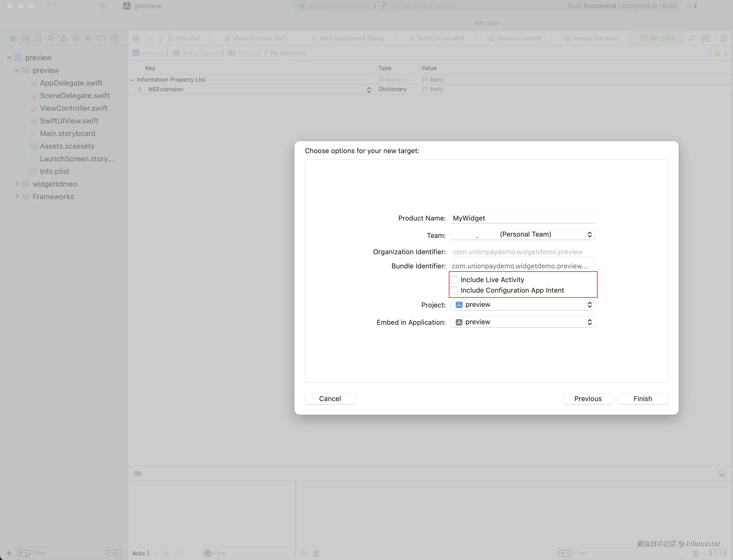Select AppDelegate.swift in the navigator
Screen dimensions: 733x560
coord(71,83)
